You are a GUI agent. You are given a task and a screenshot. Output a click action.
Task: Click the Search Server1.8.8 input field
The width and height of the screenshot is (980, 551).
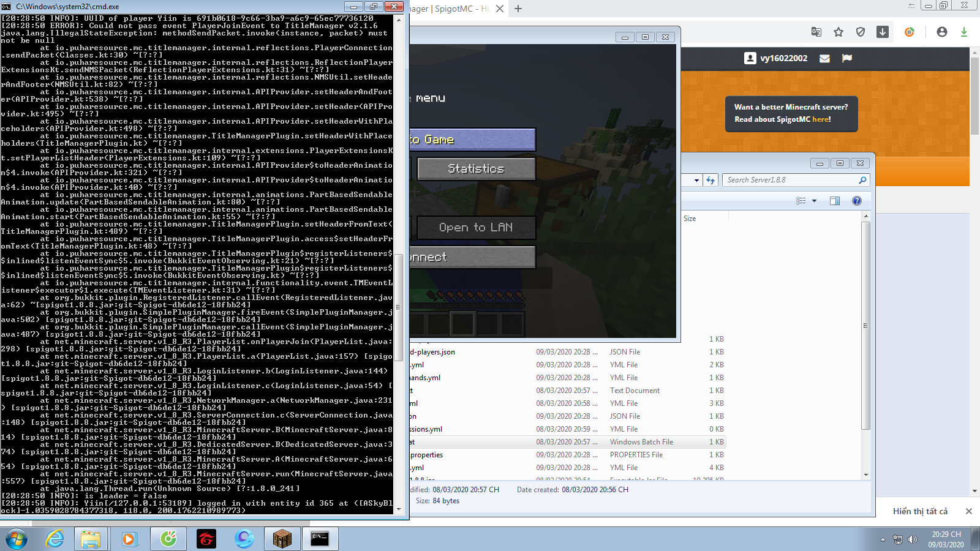tap(791, 180)
